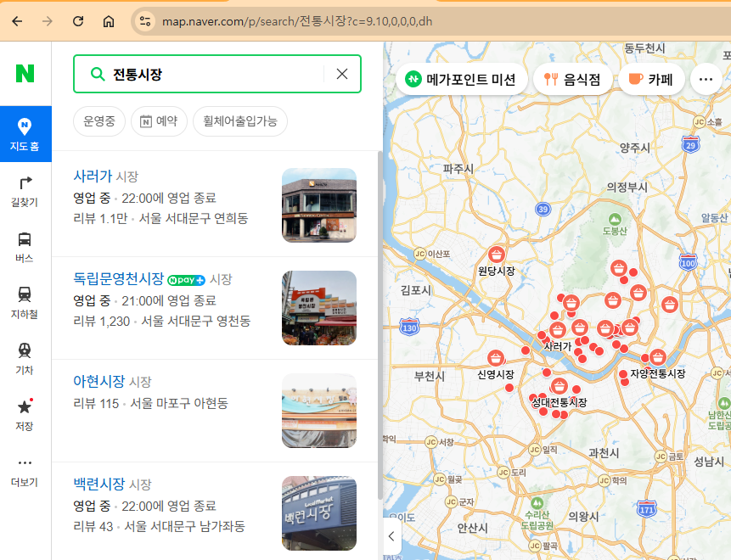Click the 과천시 label on map

(604, 452)
